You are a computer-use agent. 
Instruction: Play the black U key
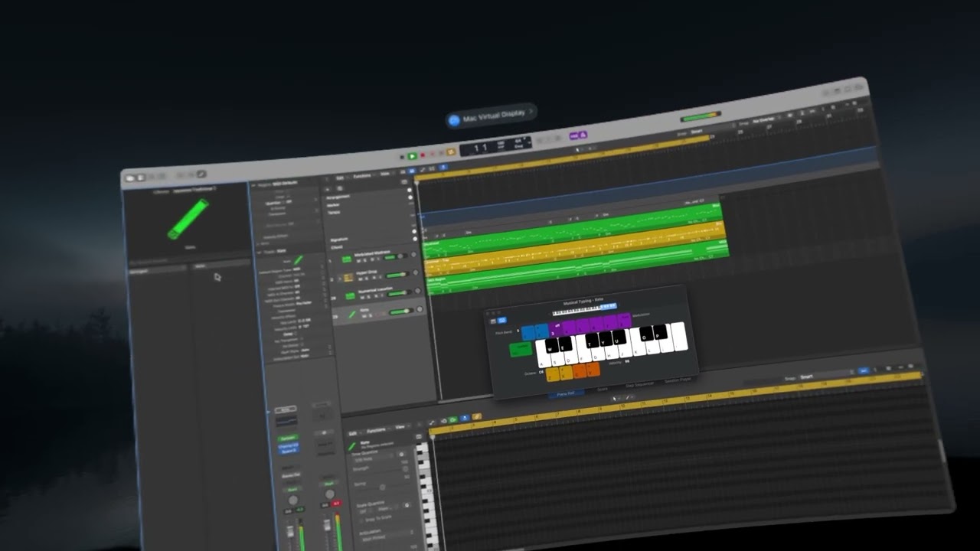(619, 337)
